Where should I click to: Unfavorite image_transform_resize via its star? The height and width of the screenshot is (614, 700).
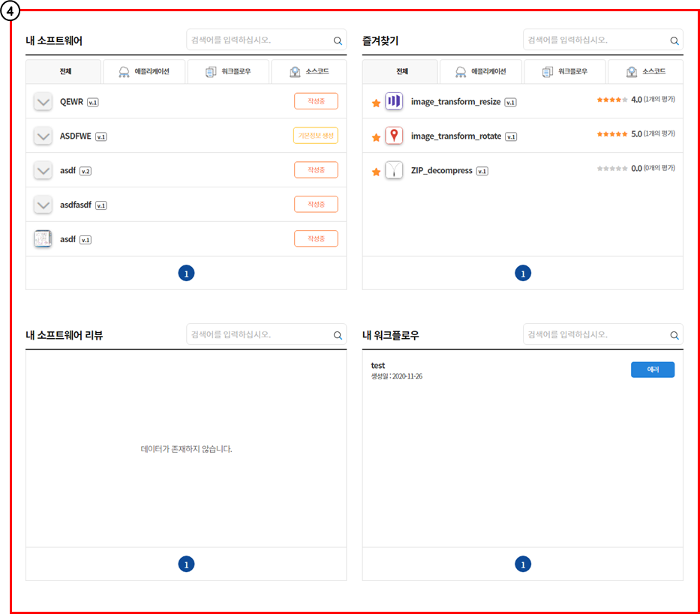click(x=376, y=103)
